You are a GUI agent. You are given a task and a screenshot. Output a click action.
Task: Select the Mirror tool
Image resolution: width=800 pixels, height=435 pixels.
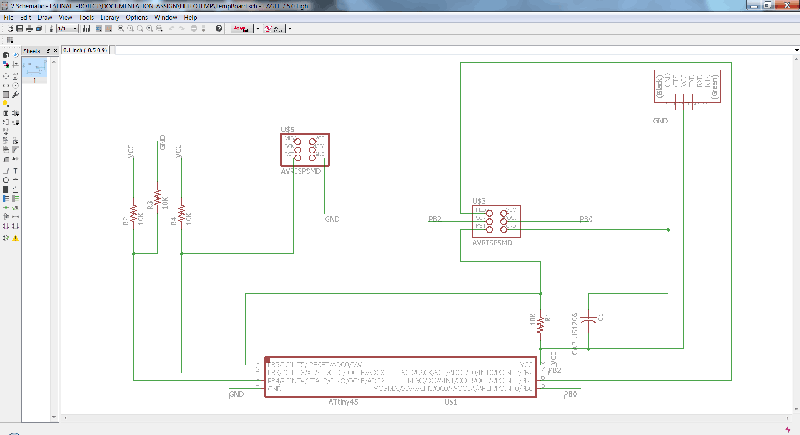[x=6, y=85]
